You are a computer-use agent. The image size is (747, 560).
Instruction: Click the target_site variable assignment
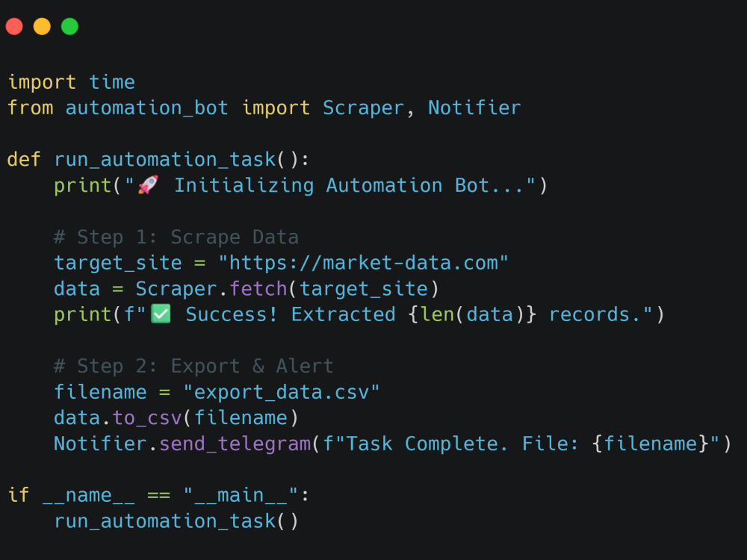[x=117, y=262]
